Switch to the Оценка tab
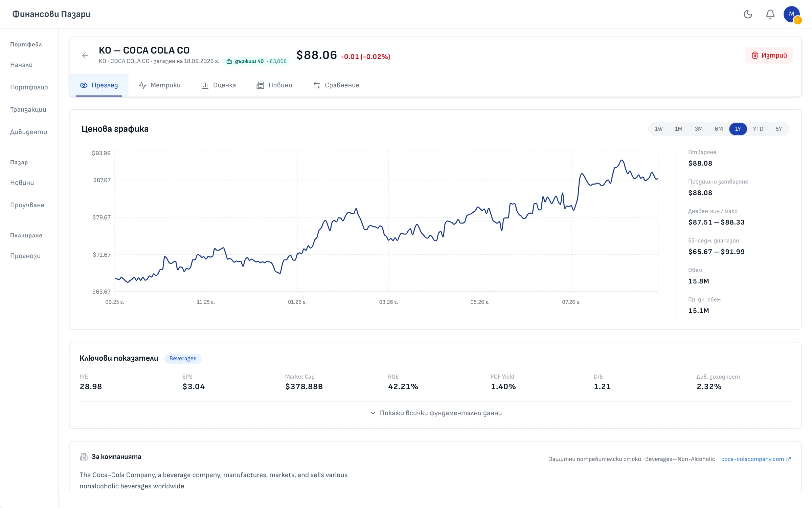The width and height of the screenshot is (812, 508). [x=219, y=85]
